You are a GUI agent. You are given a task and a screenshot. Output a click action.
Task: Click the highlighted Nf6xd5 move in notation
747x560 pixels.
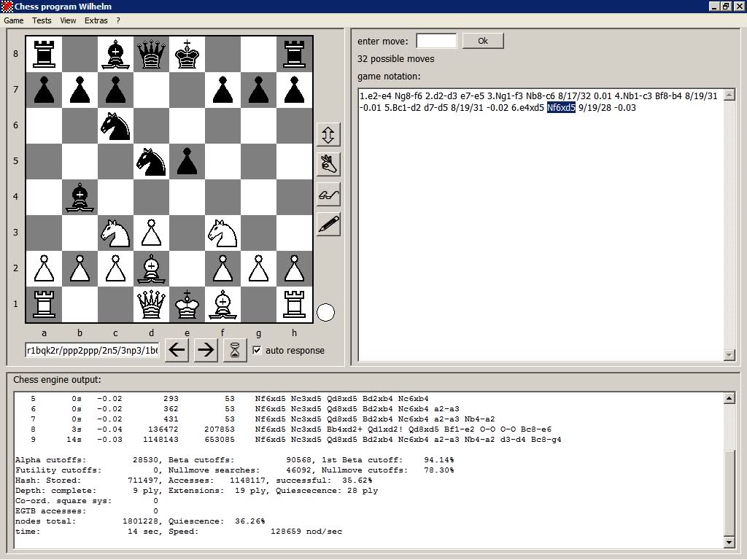561,108
